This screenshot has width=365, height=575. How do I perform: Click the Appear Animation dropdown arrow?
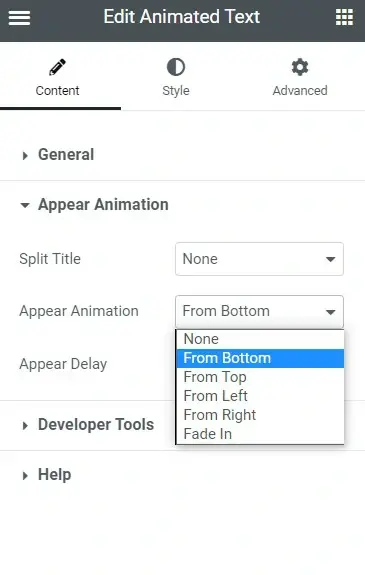331,312
